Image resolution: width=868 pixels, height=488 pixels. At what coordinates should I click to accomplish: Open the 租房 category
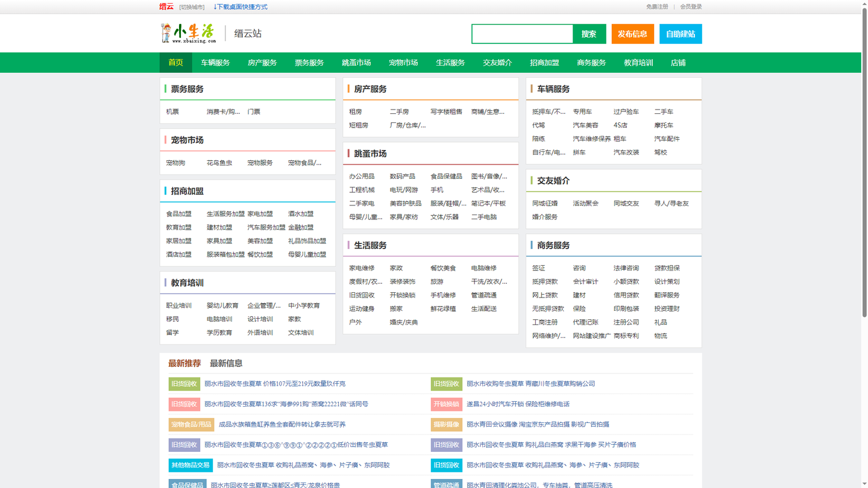click(x=356, y=111)
